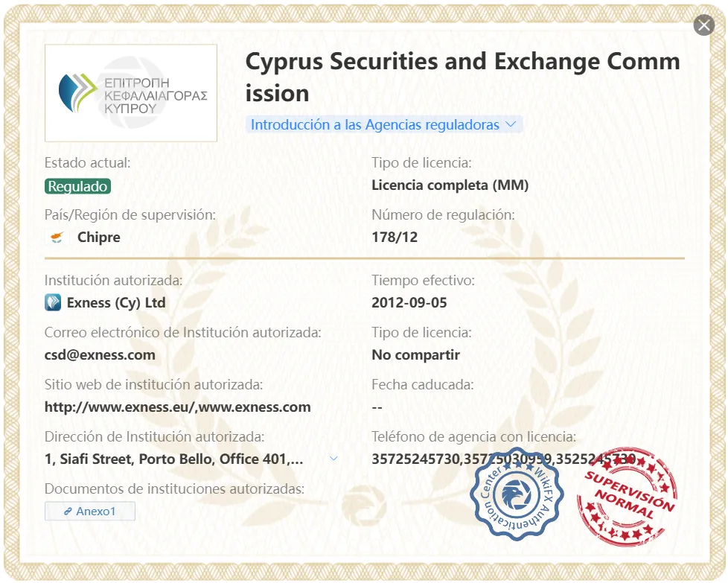Click the Cyprus flag icon
This screenshot has width=728, height=583.
pyautogui.click(x=57, y=238)
